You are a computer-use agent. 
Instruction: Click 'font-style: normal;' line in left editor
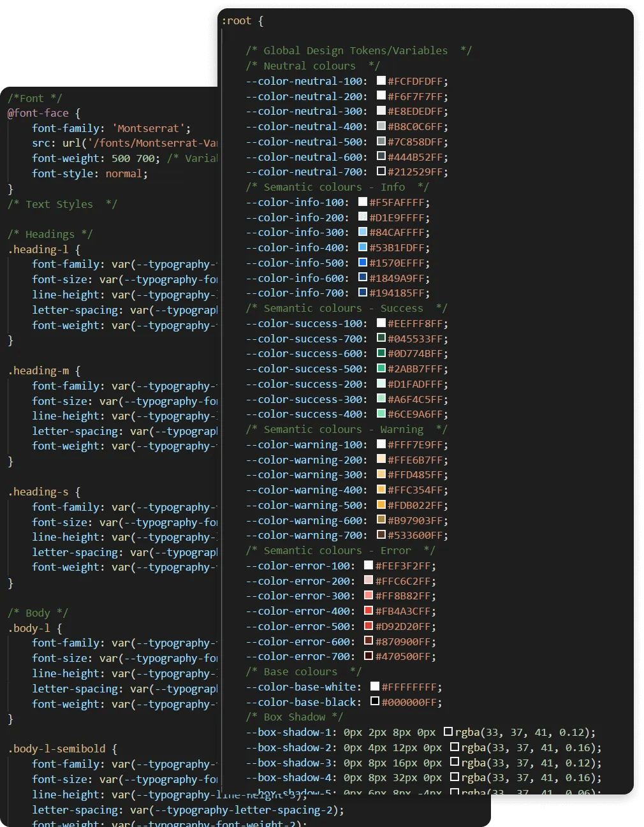pyautogui.click(x=90, y=173)
